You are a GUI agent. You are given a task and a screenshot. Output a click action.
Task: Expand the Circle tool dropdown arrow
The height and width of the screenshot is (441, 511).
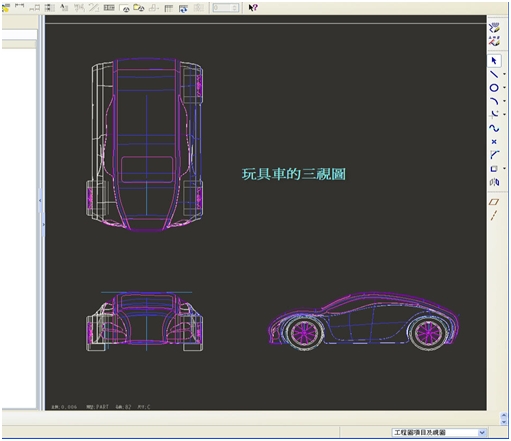coord(504,88)
